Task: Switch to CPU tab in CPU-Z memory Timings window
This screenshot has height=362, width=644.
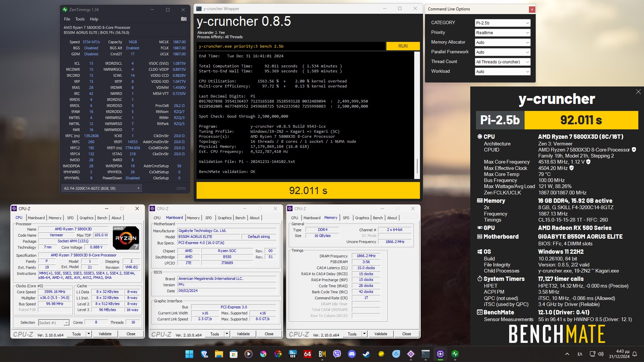Action: pyautogui.click(x=294, y=218)
